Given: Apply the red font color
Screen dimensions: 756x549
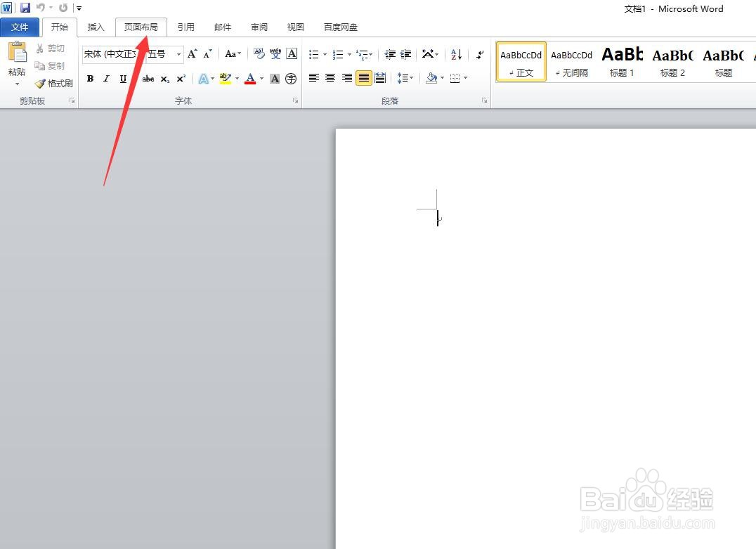Looking at the screenshot, I should click(x=249, y=79).
